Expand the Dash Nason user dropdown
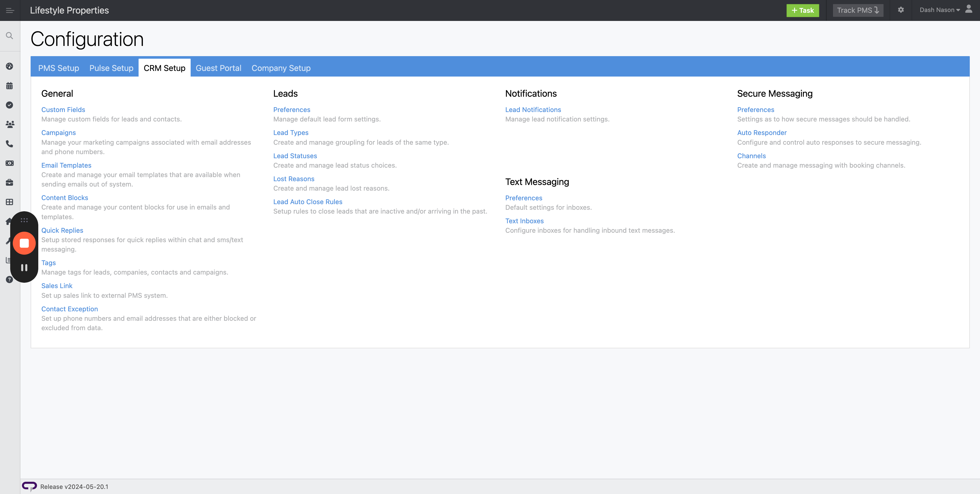Viewport: 980px width, 494px height. point(940,10)
